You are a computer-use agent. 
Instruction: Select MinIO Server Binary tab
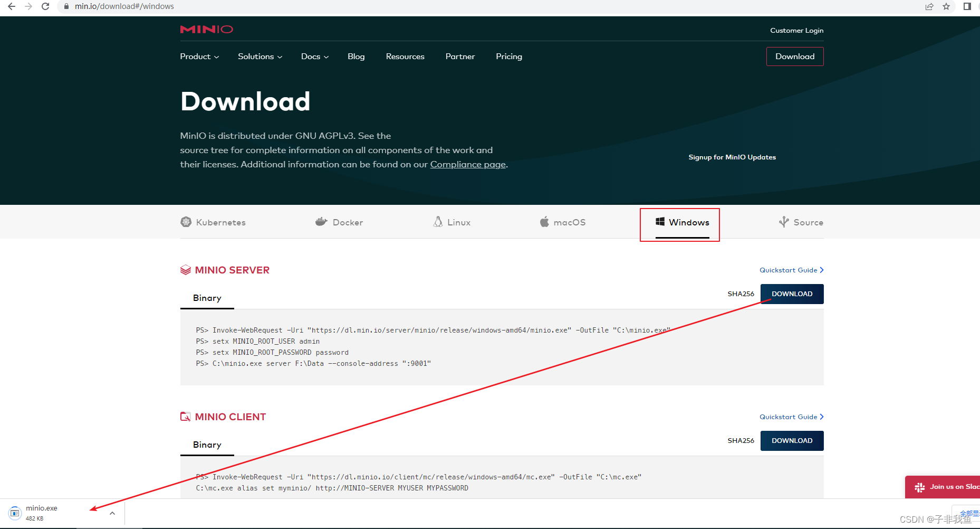point(207,298)
